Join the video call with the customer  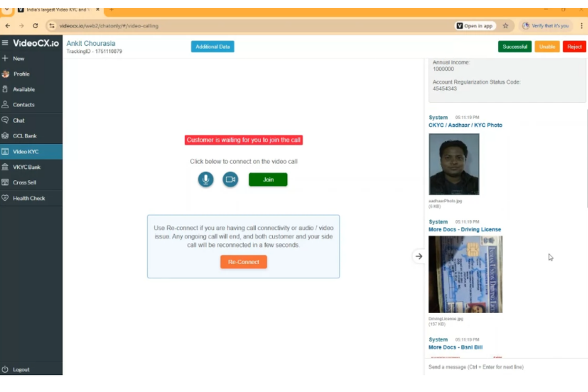[268, 180]
